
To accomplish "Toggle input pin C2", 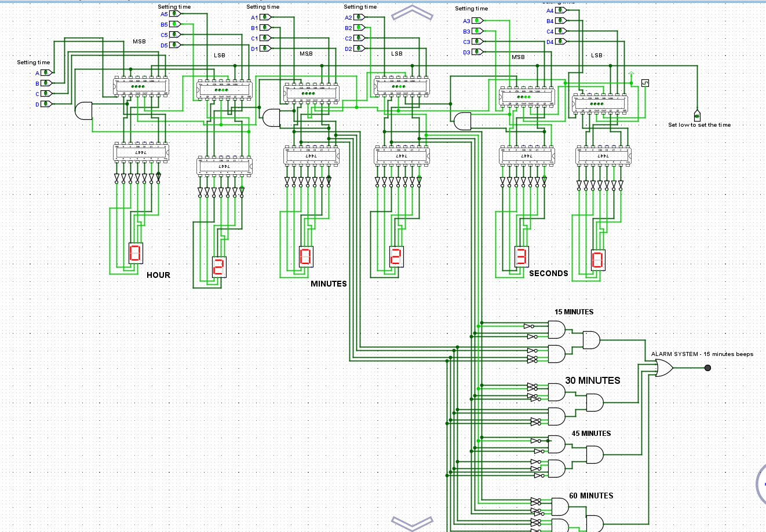I will 359,38.
